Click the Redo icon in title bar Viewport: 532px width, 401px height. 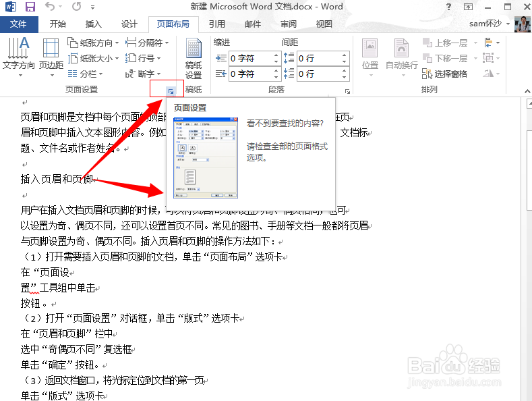tap(77, 7)
